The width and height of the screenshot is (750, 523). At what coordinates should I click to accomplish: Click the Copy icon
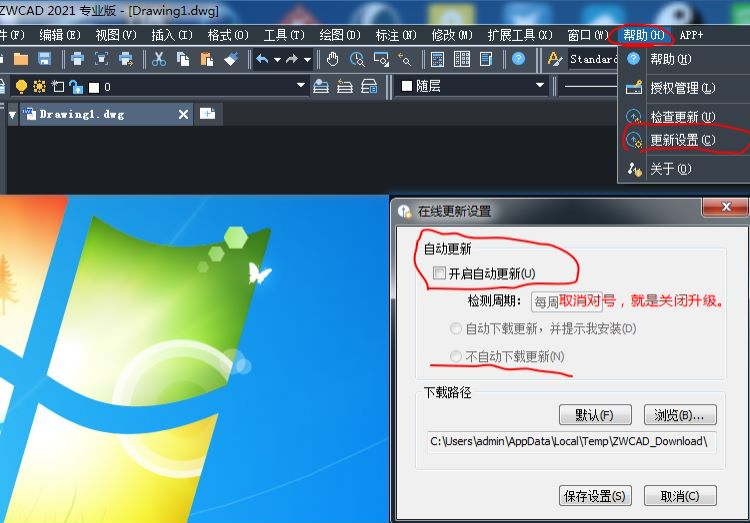click(183, 59)
